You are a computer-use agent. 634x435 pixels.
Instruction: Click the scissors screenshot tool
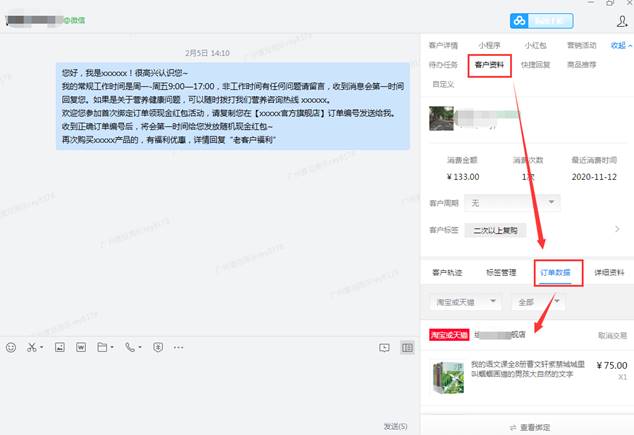(33, 348)
